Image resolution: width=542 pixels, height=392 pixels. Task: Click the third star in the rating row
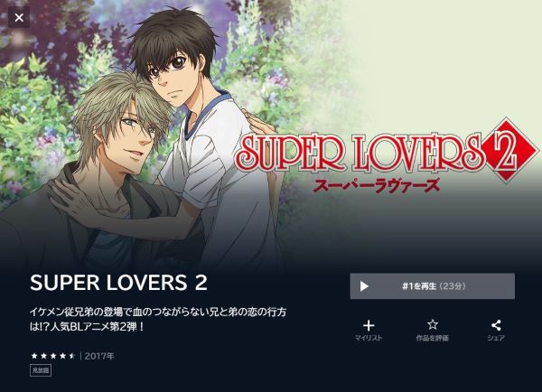(53, 356)
